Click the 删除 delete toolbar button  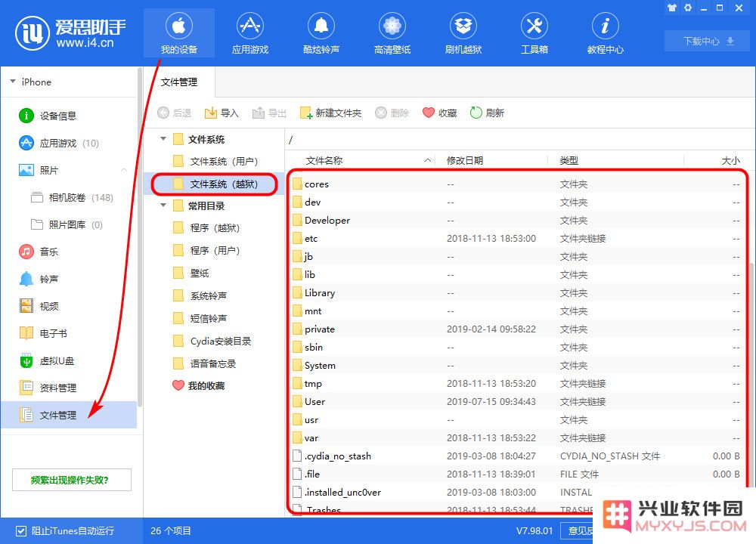(392, 113)
